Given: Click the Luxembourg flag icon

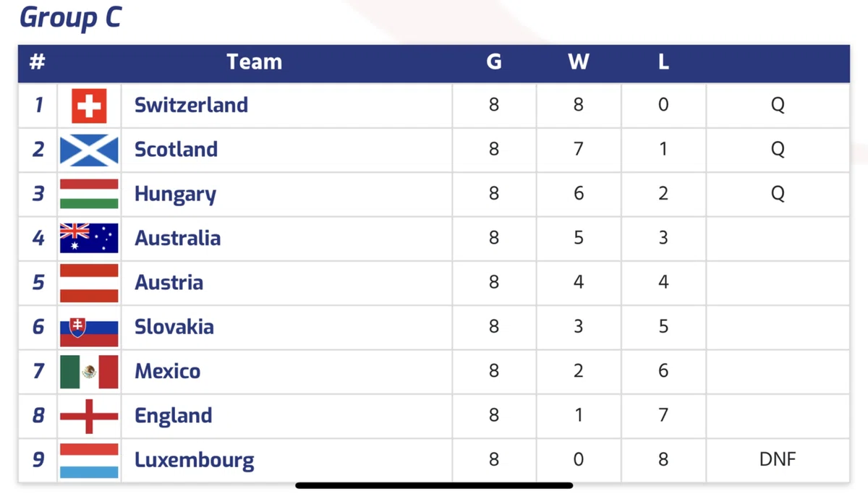Looking at the screenshot, I should tap(89, 461).
